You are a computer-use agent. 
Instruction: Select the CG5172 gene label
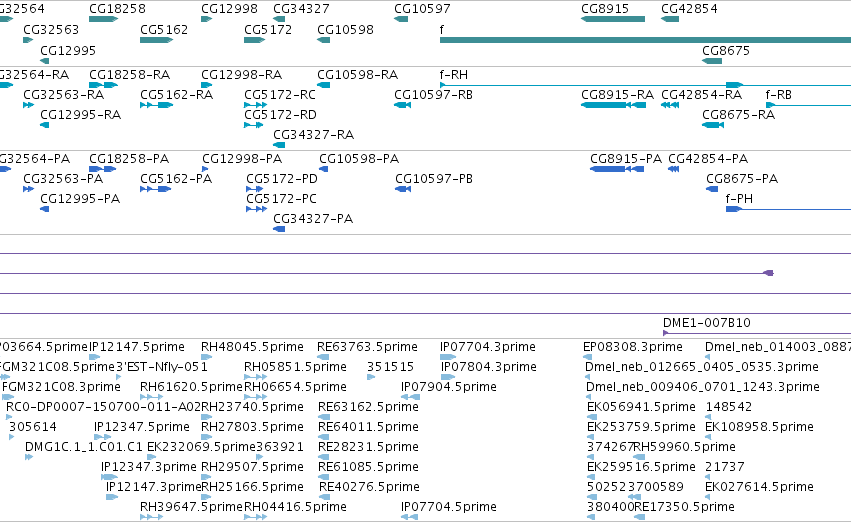point(268,29)
